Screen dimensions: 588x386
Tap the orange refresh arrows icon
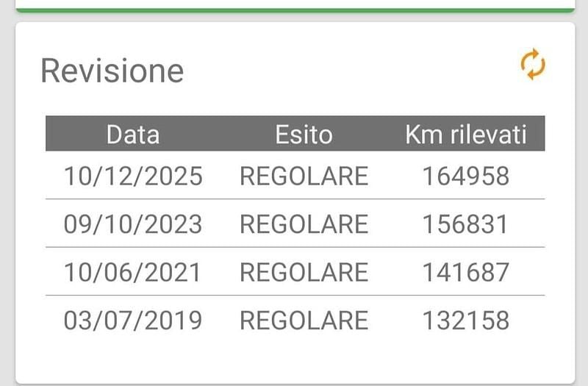(x=533, y=65)
